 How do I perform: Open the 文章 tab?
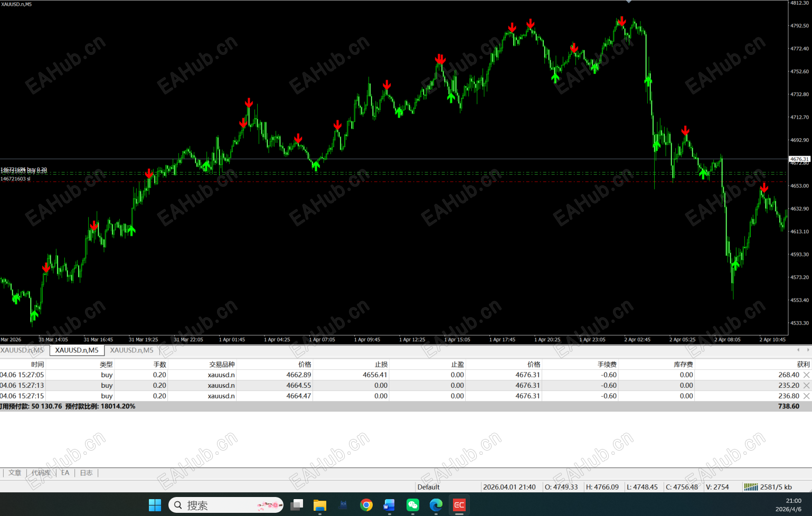tap(15, 473)
